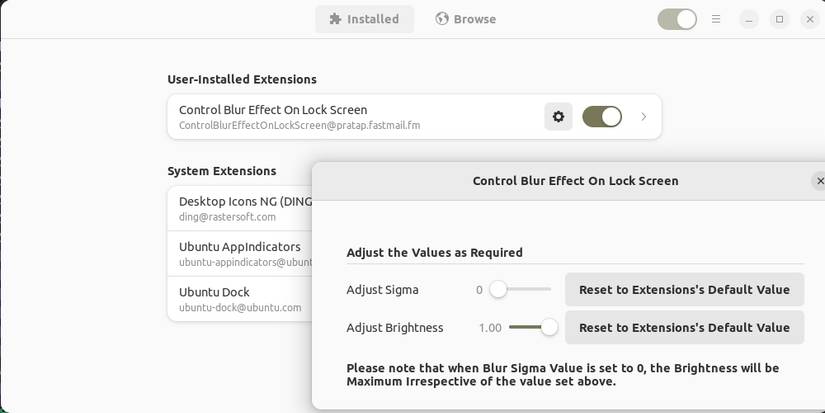Switch to the Browse tab

[466, 19]
